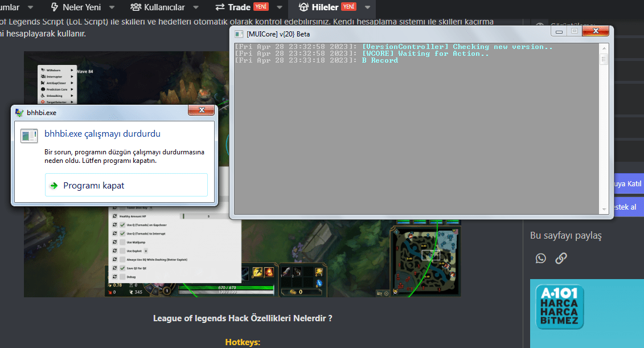Click the MUICore console window title icon
The width and height of the screenshot is (644, 348).
point(239,34)
